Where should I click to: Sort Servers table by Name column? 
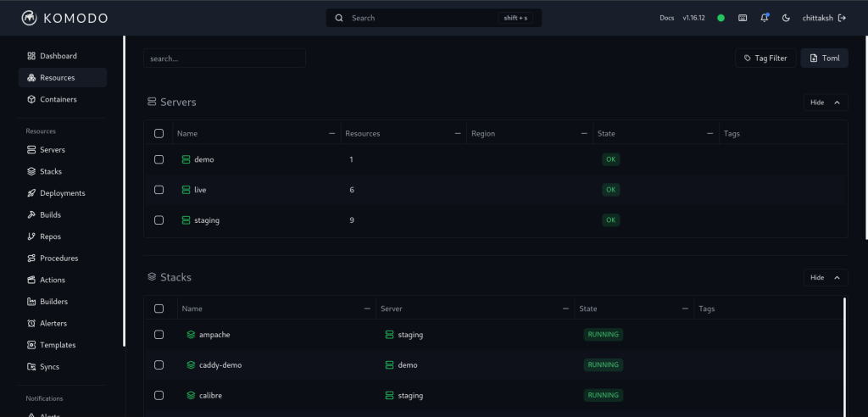coord(256,133)
